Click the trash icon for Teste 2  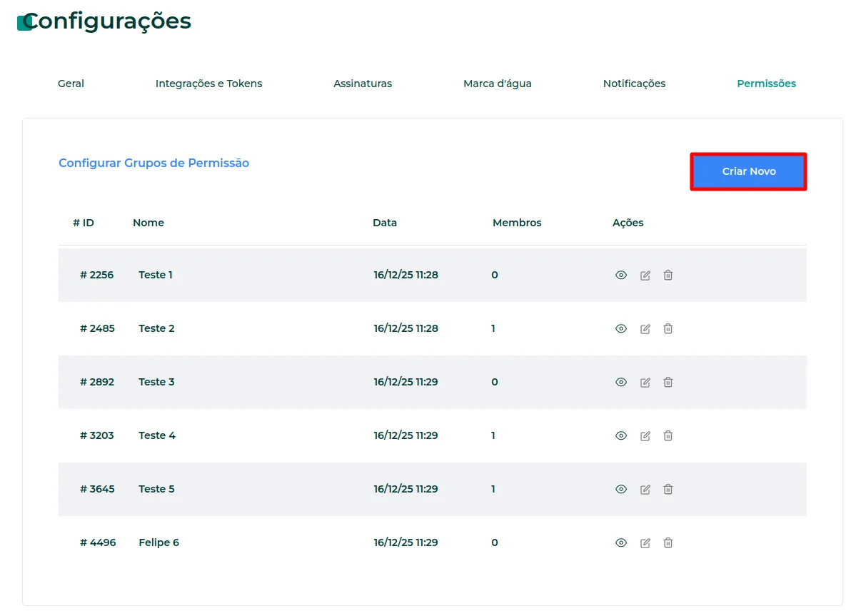(x=668, y=328)
